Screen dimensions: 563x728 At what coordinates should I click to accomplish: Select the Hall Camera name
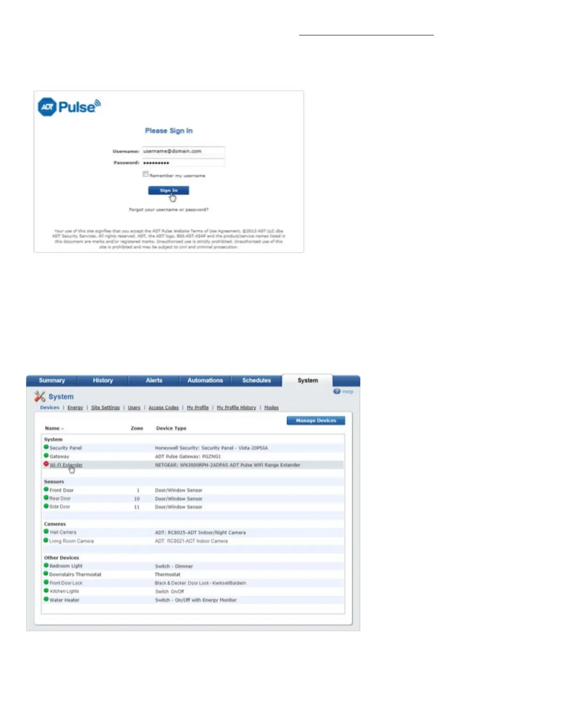[63, 532]
